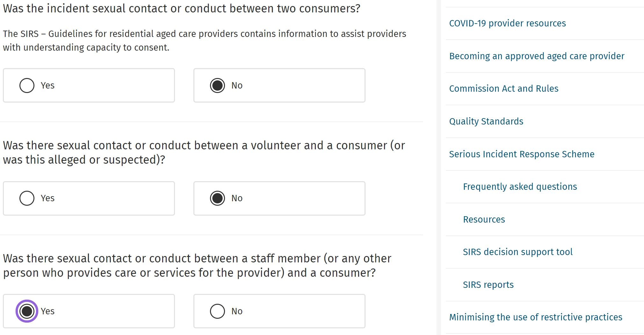View Commission Act and Rules
Image resolution: width=644 pixels, height=335 pixels.
tap(503, 89)
